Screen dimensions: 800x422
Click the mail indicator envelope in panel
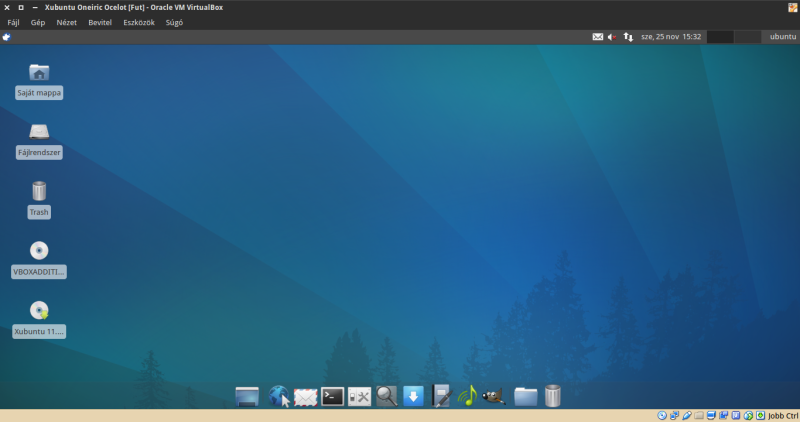(597, 37)
